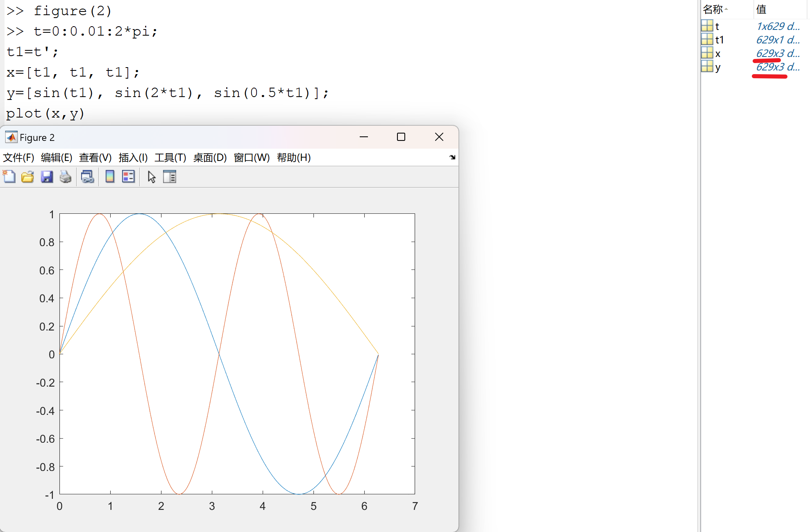Viewport: 810px width, 532px height.
Task: Click the y-axis tick label -0.6
Action: (x=45, y=439)
